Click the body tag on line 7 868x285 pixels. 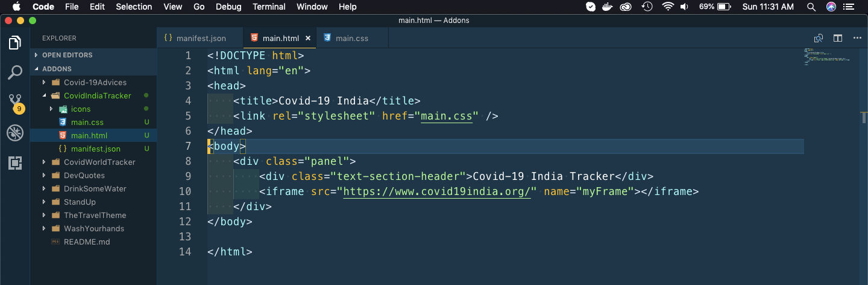tap(227, 146)
